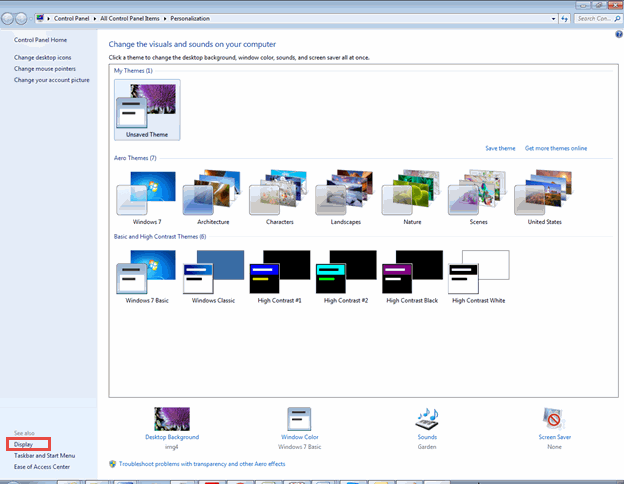Image resolution: width=624 pixels, height=484 pixels.
Task: Expand the arrow after Control Panel breadcrumb
Action: (x=95, y=19)
